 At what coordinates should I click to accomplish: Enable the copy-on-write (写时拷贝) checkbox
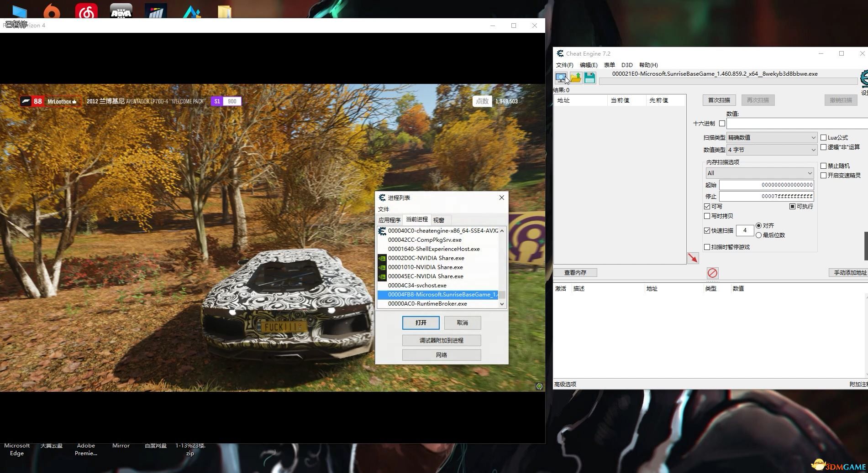[x=707, y=216]
